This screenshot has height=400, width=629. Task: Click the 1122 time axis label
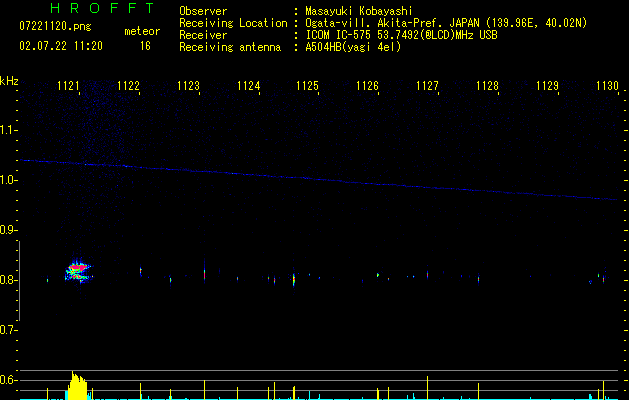point(128,86)
